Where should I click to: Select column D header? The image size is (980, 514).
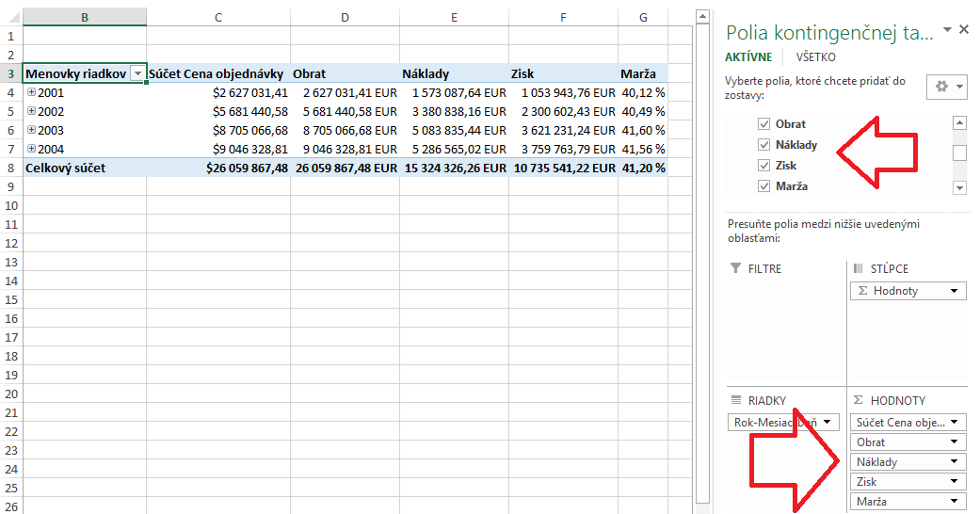tap(345, 18)
